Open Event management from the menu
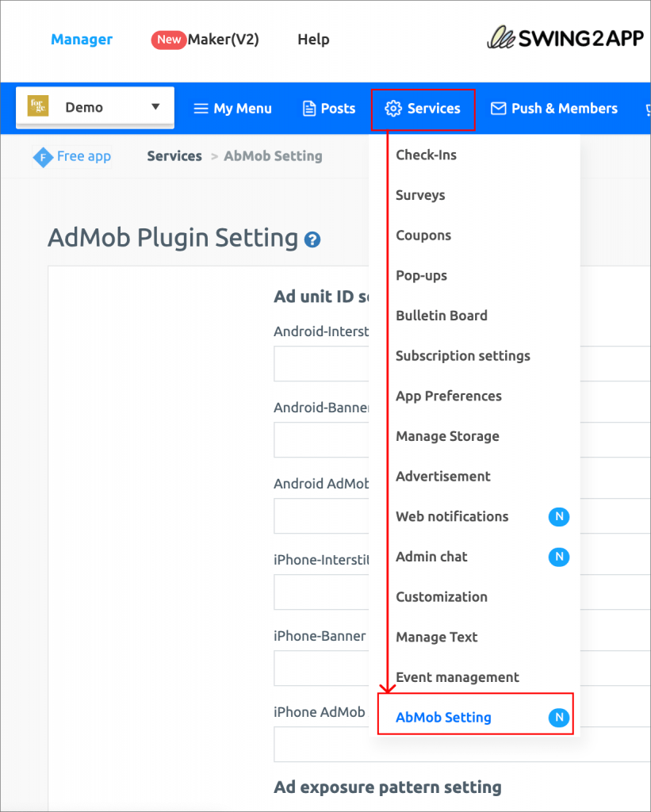Screen dimensions: 651x812 point(458,677)
